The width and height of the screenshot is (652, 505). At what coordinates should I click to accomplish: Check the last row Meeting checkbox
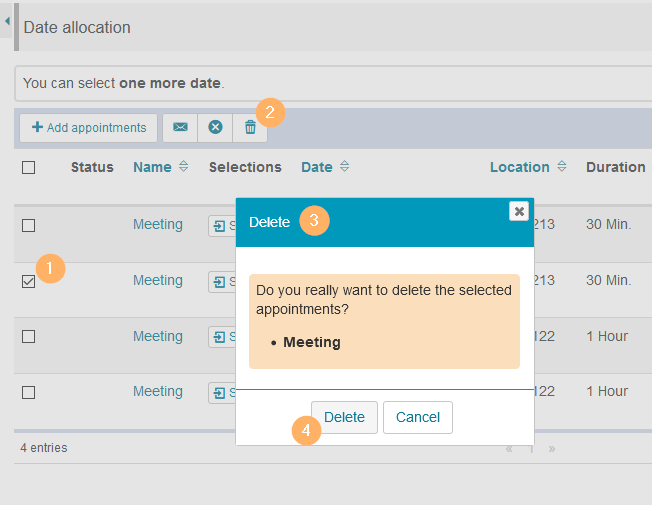[29, 392]
